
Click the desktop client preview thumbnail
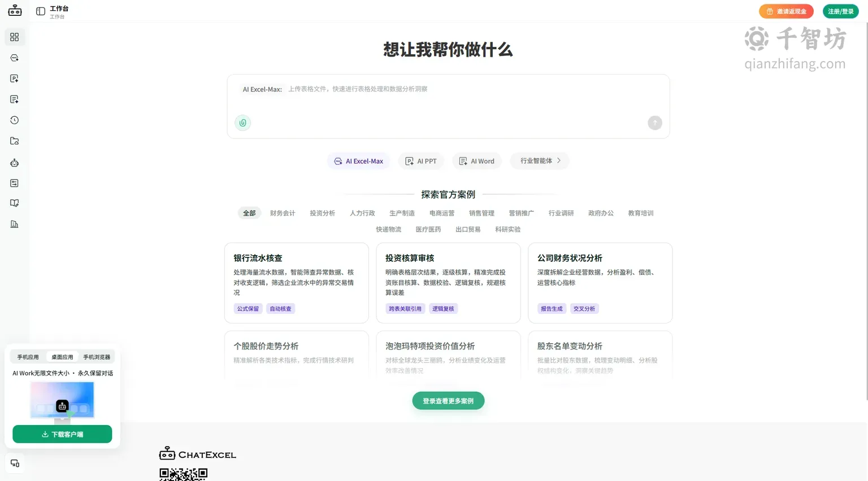tap(62, 402)
